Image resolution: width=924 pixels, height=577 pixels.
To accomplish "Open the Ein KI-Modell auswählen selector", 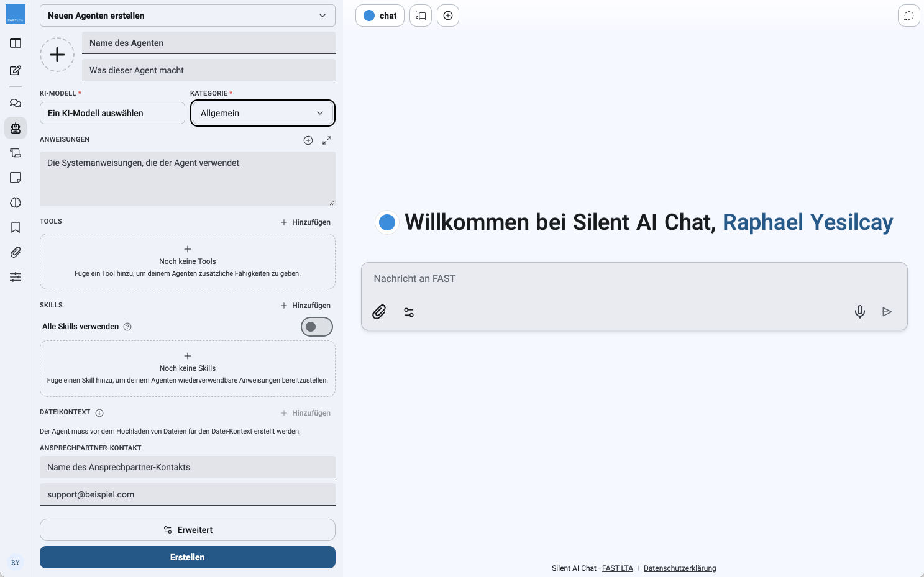I will pos(112,113).
